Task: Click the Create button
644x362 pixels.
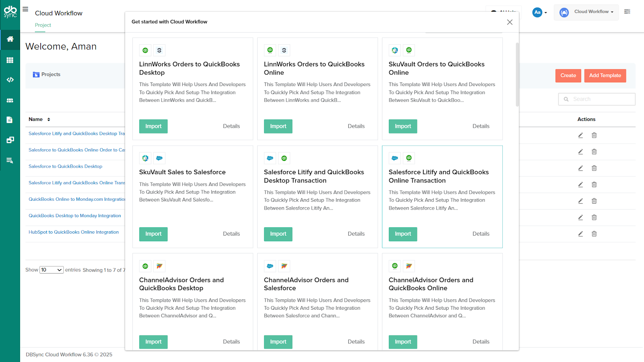Action: 568,76
